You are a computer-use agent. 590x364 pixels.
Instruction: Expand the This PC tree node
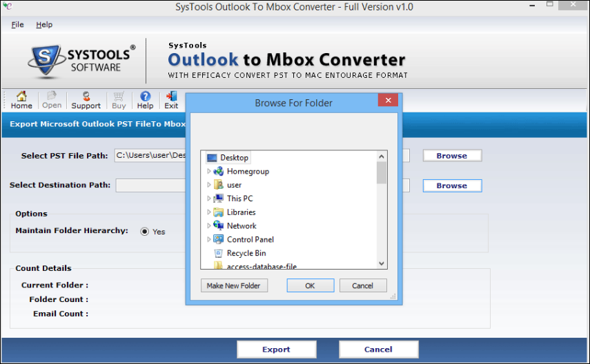tap(209, 198)
